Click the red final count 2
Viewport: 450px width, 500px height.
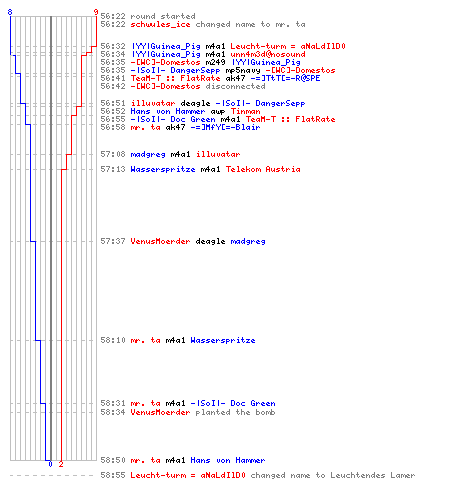tap(61, 464)
